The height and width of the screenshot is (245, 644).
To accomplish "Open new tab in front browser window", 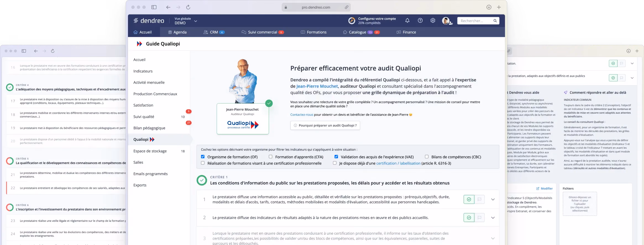I will coord(499,7).
